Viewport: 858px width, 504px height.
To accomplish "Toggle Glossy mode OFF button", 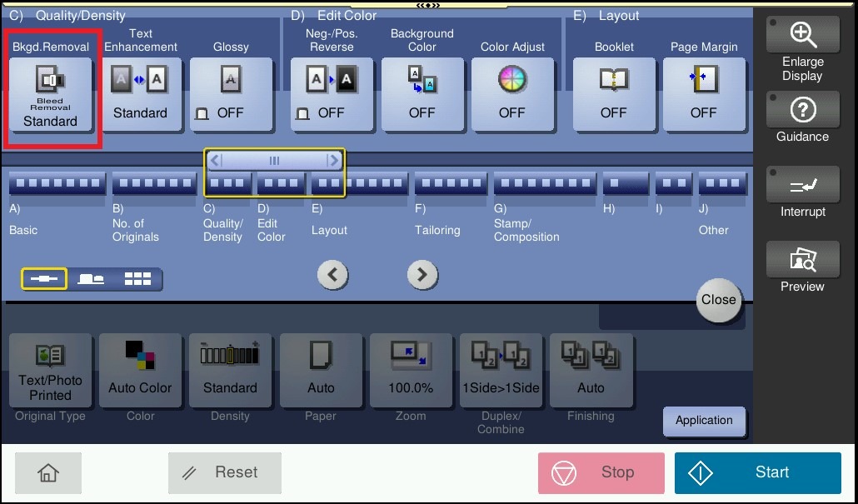I will pyautogui.click(x=231, y=95).
